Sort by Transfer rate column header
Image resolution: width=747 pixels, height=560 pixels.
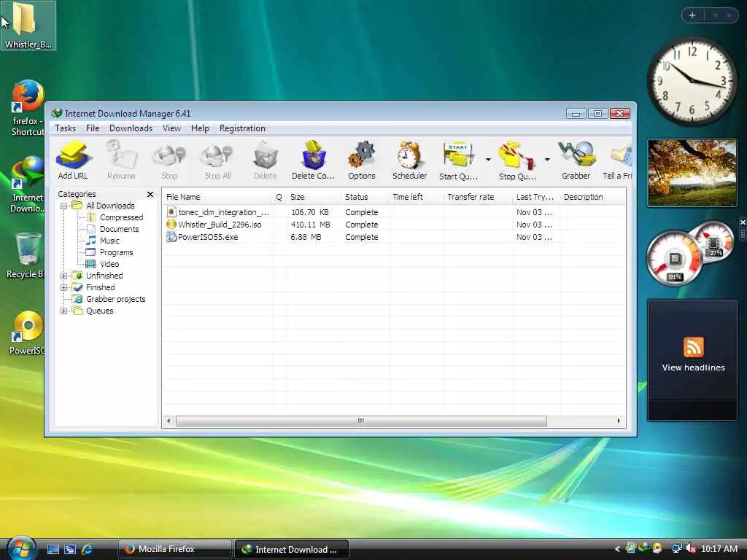479,197
